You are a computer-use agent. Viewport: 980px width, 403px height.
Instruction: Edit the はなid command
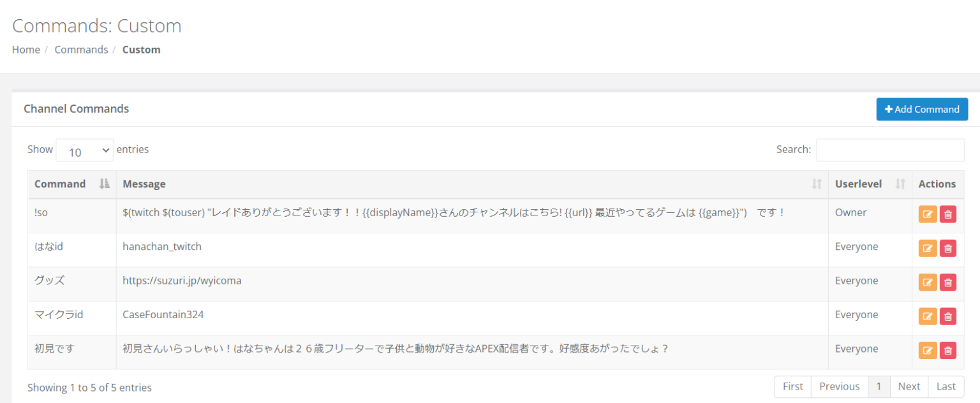coord(927,248)
